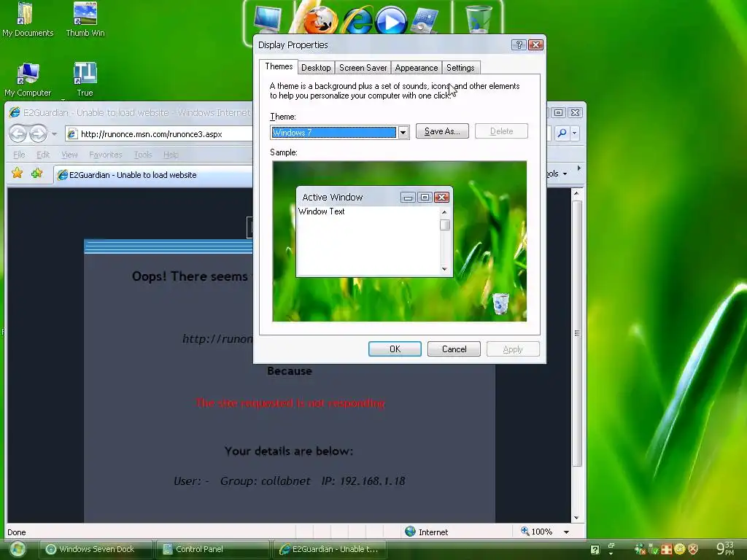Viewport: 747px width, 560px height.
Task: Click the yellow smiley tray icon
Action: tap(680, 549)
